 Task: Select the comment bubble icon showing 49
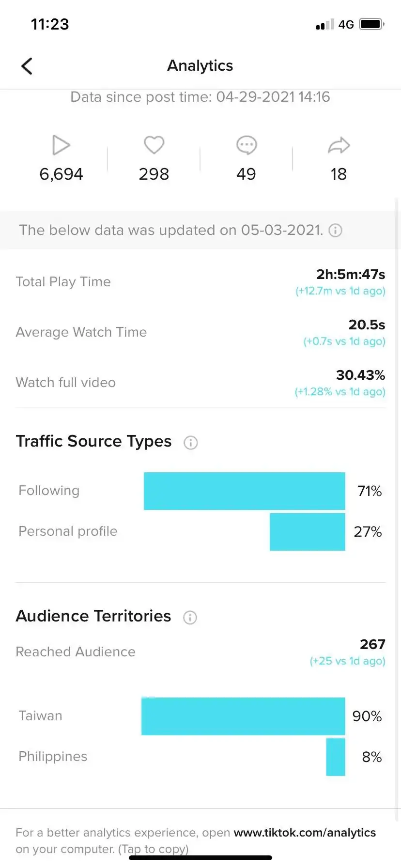tap(246, 144)
